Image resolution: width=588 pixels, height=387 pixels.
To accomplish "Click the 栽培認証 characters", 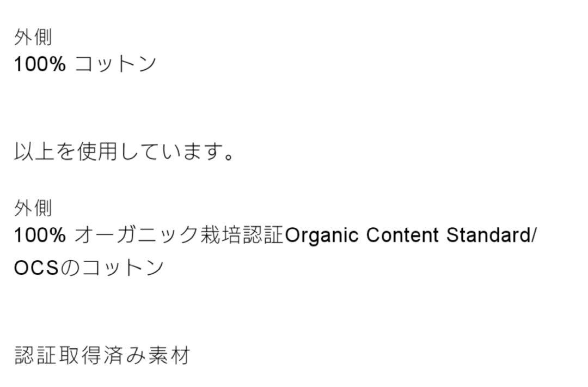I will 242,235.
